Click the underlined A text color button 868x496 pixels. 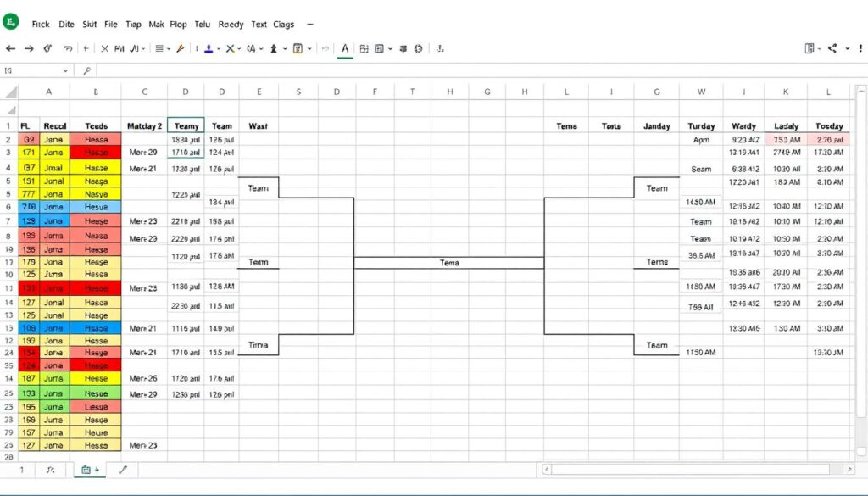click(x=344, y=49)
